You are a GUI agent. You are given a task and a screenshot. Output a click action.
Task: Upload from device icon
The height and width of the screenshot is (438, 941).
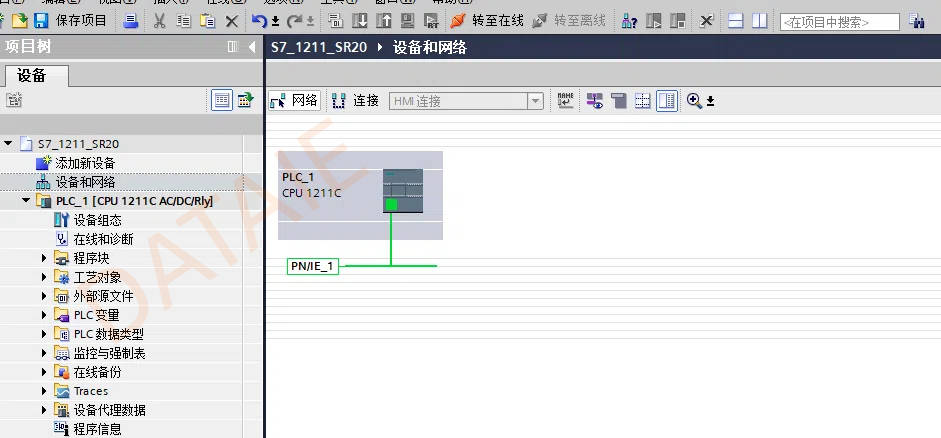click(x=383, y=22)
